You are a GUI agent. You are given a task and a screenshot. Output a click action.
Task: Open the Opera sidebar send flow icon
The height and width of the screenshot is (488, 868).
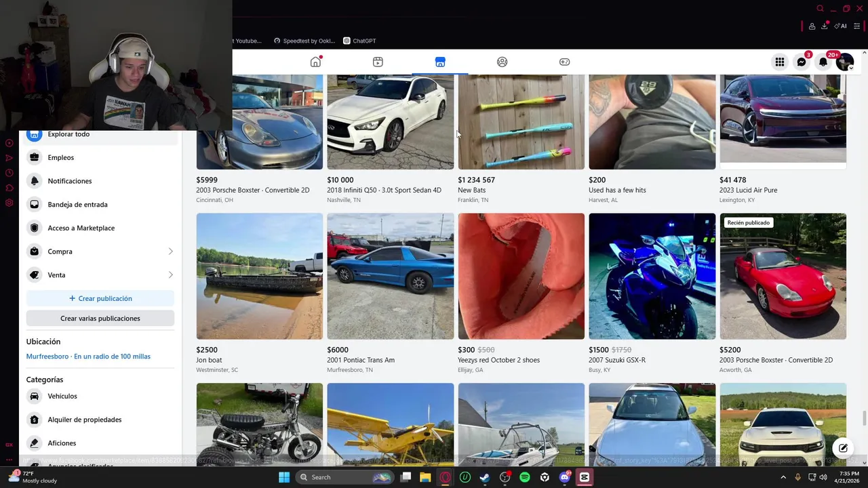pyautogui.click(x=9, y=158)
